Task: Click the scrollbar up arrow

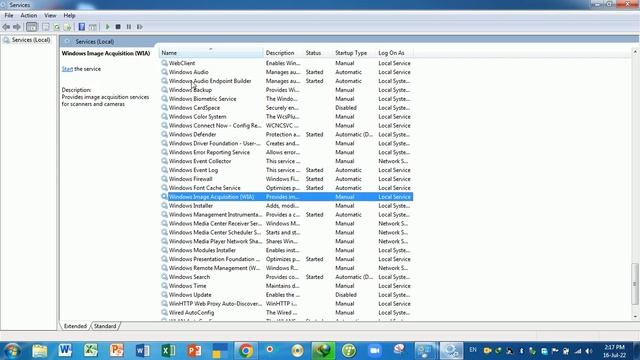Action: coord(635,52)
